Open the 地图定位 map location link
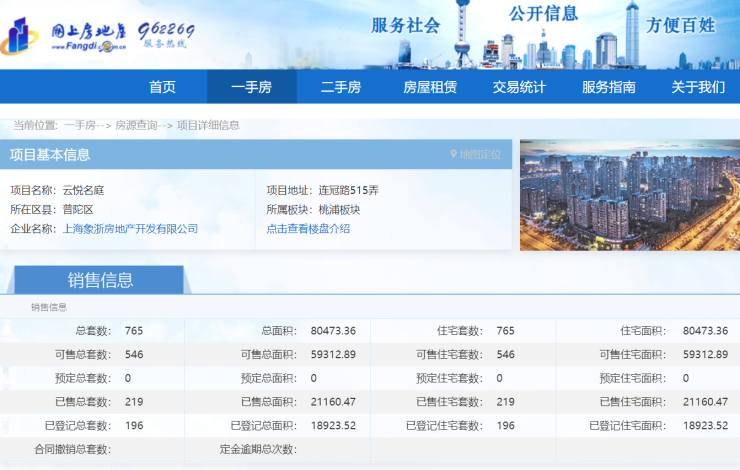The height and width of the screenshot is (470, 740). click(480, 155)
